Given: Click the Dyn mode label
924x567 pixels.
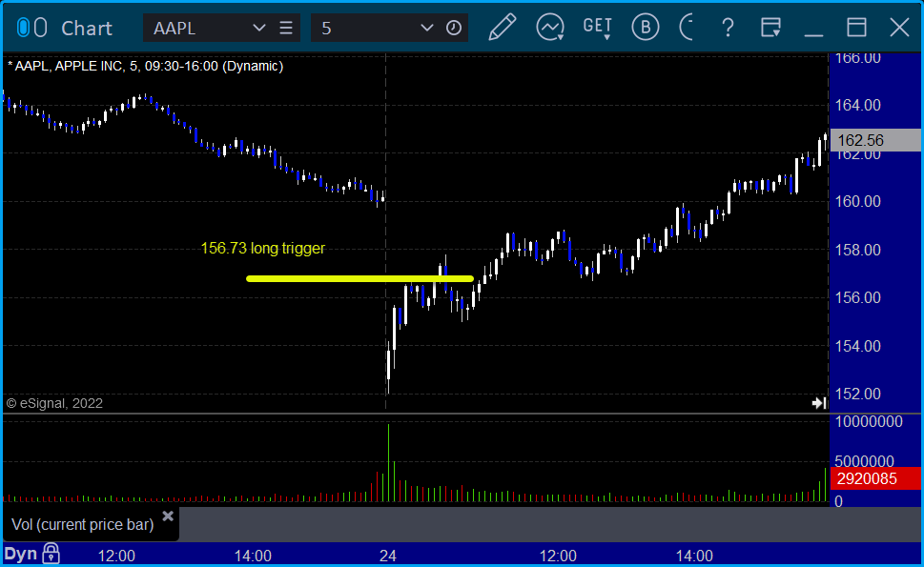Looking at the screenshot, I should click(21, 554).
